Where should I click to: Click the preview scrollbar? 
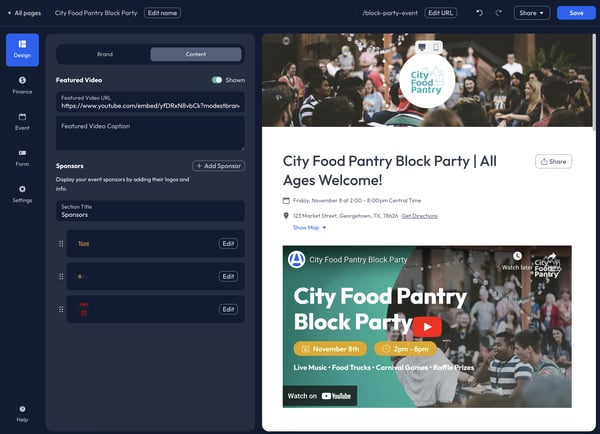(x=594, y=82)
